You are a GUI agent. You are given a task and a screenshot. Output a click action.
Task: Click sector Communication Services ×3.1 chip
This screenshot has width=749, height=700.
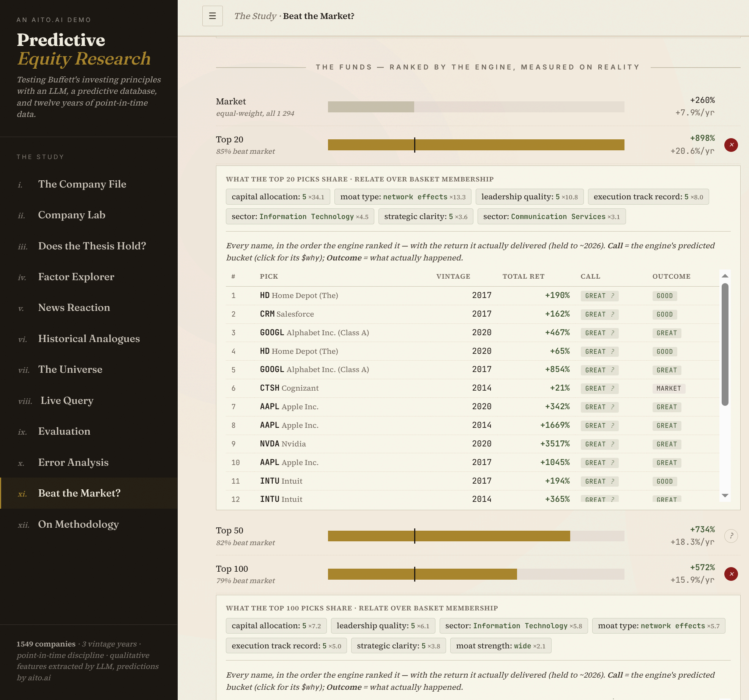pos(551,216)
